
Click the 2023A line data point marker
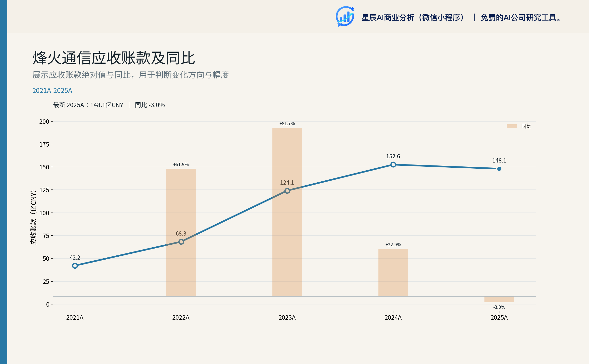coord(287,191)
